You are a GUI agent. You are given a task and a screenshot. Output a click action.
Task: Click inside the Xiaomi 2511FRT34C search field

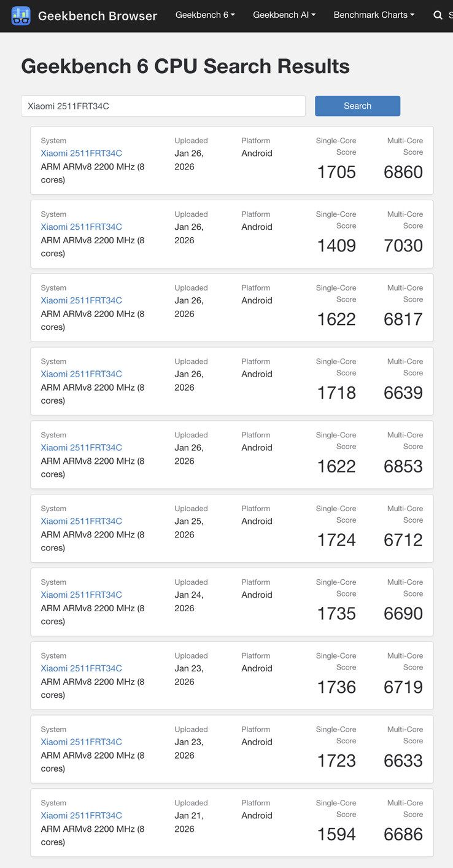pyautogui.click(x=163, y=106)
